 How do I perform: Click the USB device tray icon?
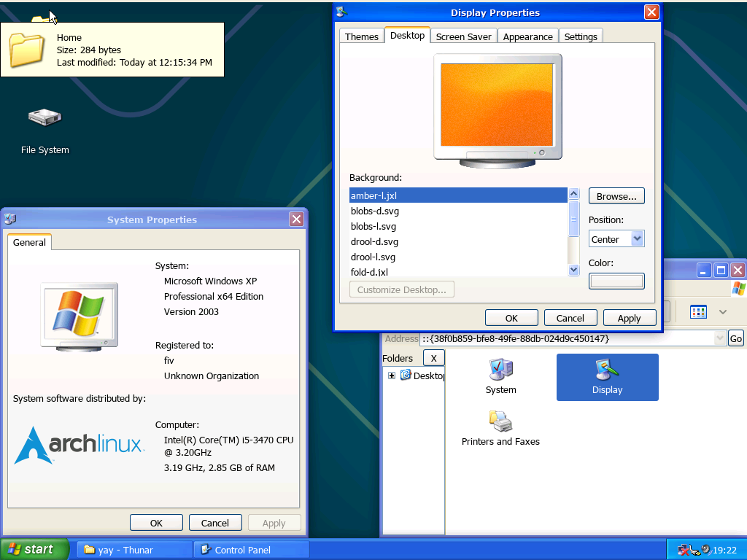coord(695,551)
